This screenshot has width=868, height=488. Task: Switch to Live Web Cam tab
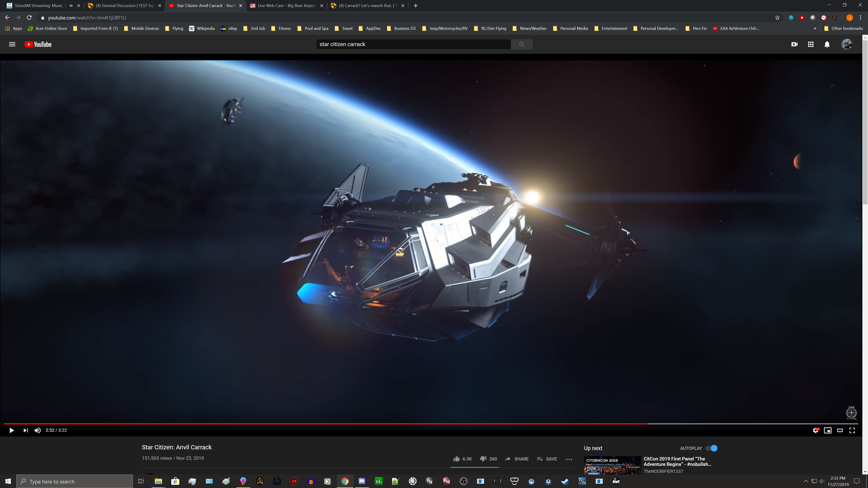click(x=286, y=5)
